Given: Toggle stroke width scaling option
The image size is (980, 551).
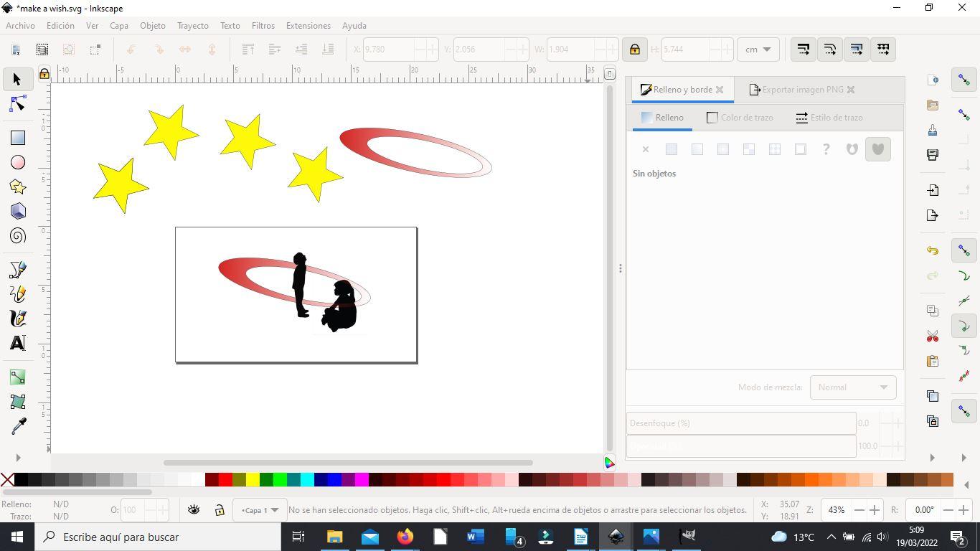Looking at the screenshot, I should click(x=804, y=50).
